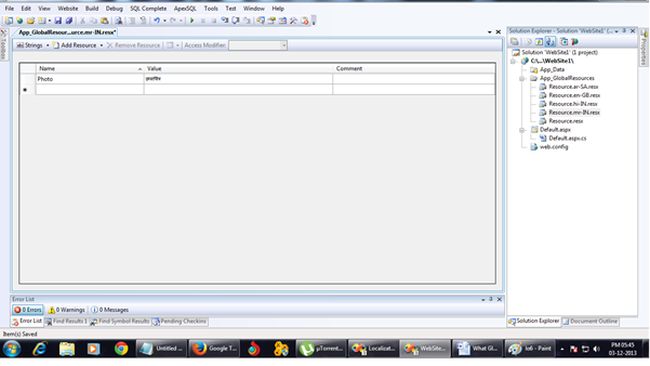The image size is (650, 366).
Task: Switch to the Pending Checkins tab
Action: [179, 321]
